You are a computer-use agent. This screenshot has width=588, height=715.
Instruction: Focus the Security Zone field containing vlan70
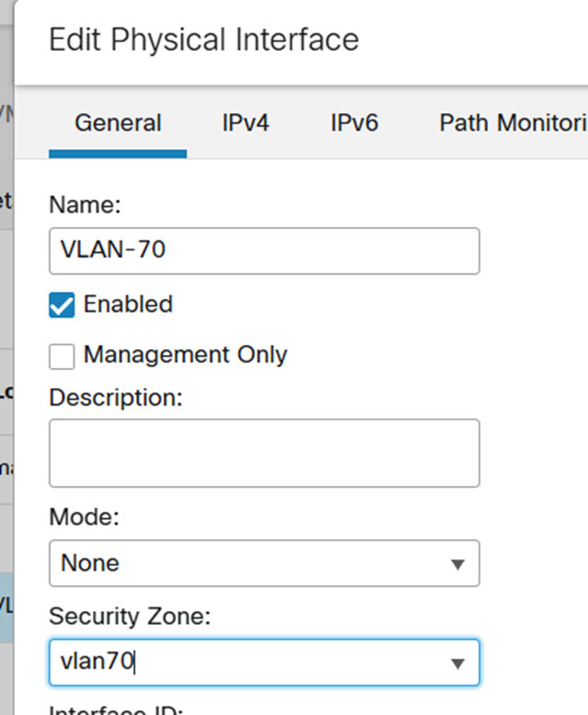pyautogui.click(x=248, y=663)
